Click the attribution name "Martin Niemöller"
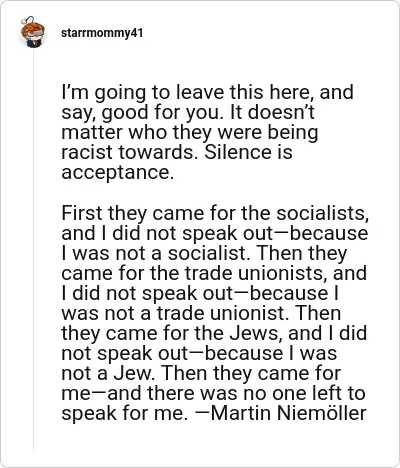The height and width of the screenshot is (468, 400). (x=289, y=413)
